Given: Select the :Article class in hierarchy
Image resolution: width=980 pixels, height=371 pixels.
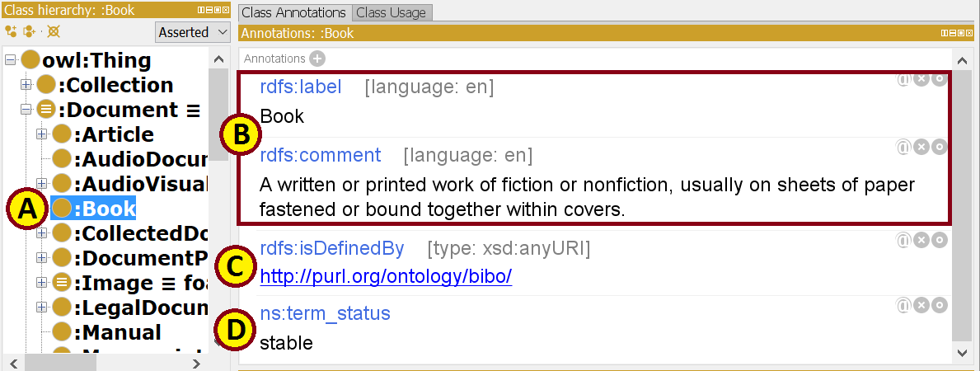Looking at the screenshot, I should (114, 134).
